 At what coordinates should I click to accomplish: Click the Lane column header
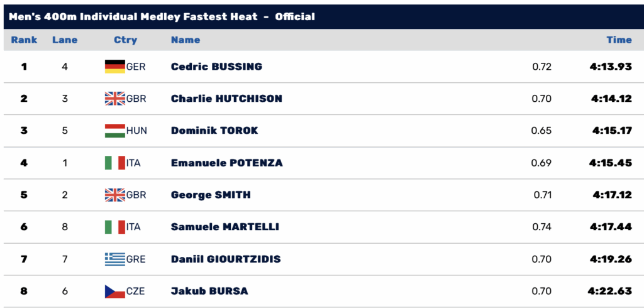65,40
